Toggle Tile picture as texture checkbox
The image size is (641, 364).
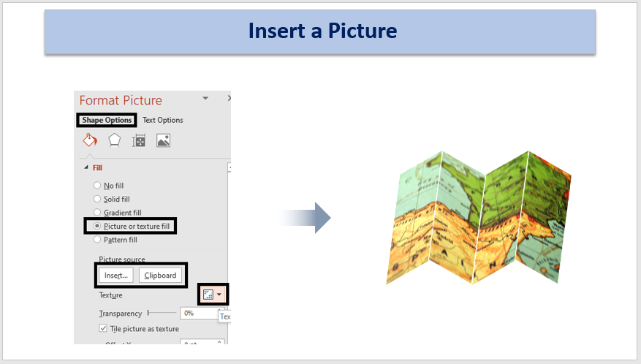[x=103, y=328]
